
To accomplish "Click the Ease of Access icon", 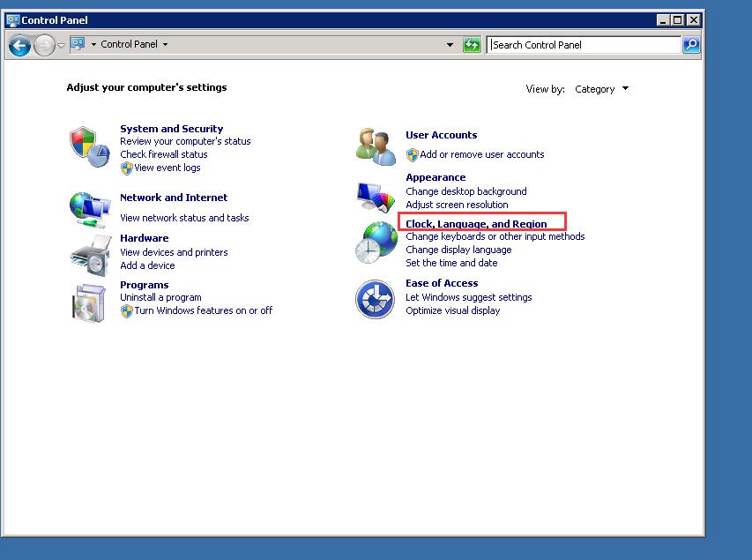I will (x=375, y=299).
